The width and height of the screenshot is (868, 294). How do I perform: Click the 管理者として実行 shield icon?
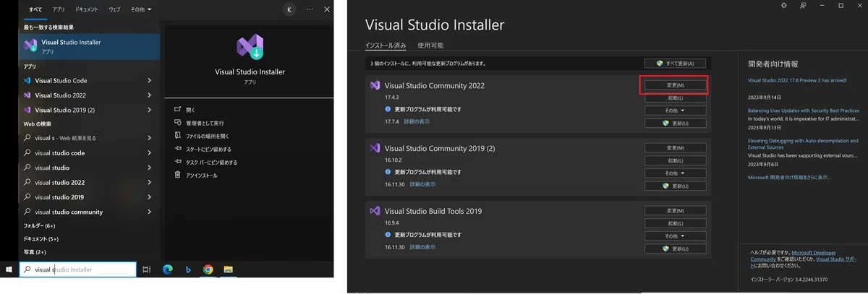tap(178, 123)
